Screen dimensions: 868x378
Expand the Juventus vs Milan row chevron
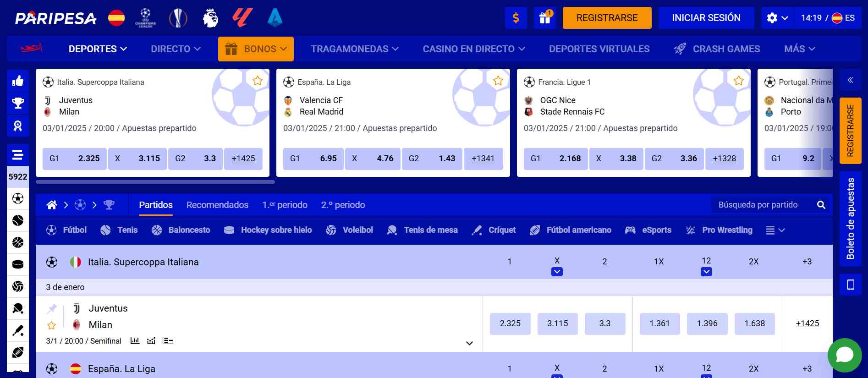469,343
